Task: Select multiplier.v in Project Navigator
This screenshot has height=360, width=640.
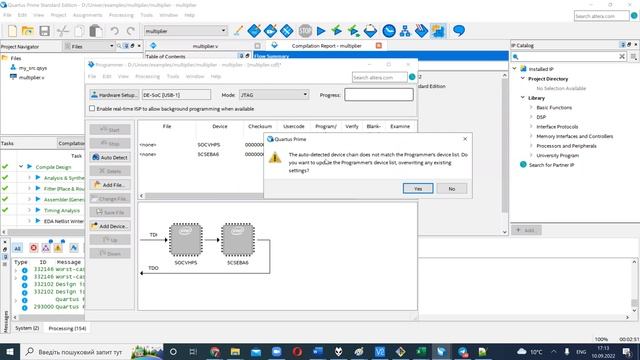Action: [x=31, y=77]
